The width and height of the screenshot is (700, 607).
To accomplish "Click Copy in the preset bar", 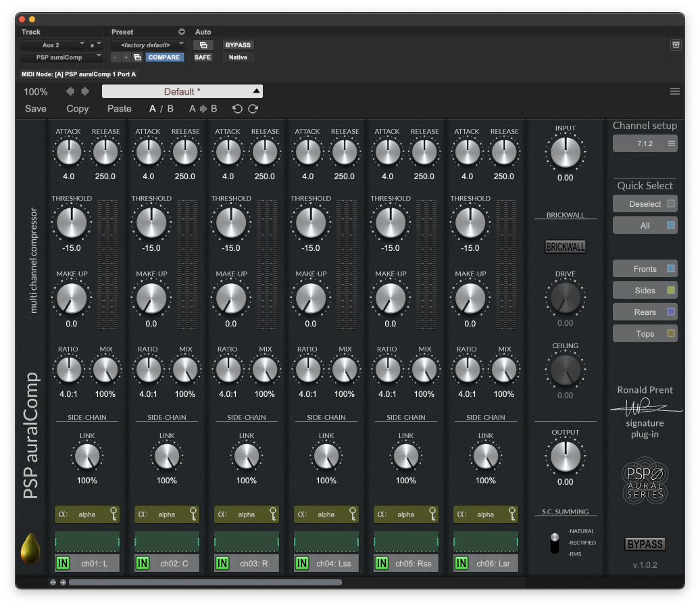I will (x=78, y=109).
